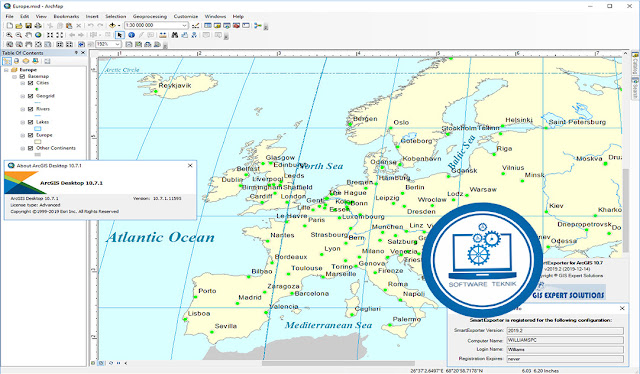Screen dimensions: 640x374
Task: Choose the Measure ruler tool
Action: (162, 35)
